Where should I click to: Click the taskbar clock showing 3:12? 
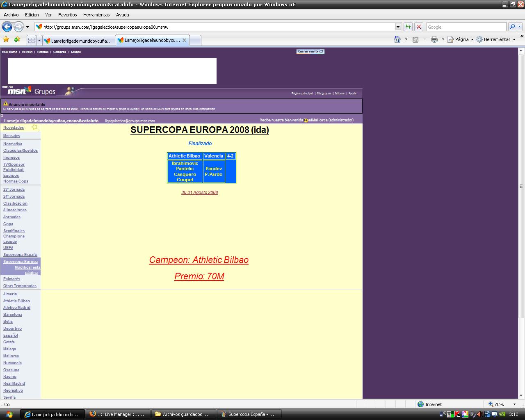[x=514, y=414]
